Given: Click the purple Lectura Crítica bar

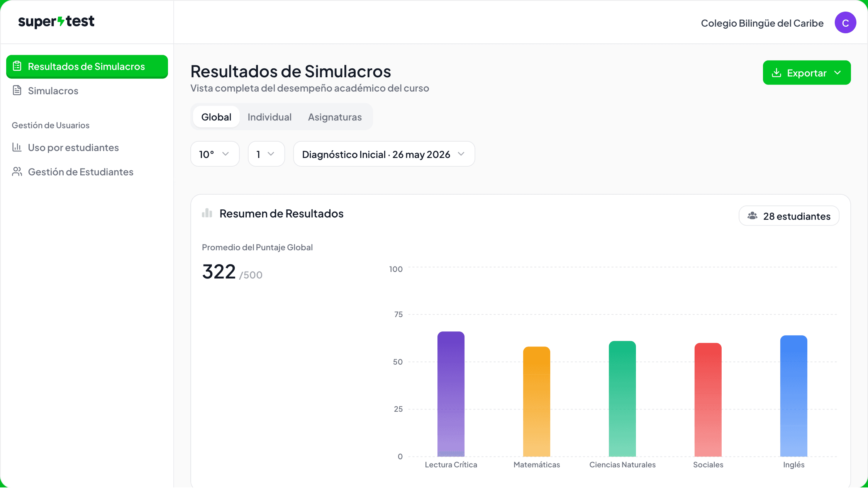Looking at the screenshot, I should point(451,394).
